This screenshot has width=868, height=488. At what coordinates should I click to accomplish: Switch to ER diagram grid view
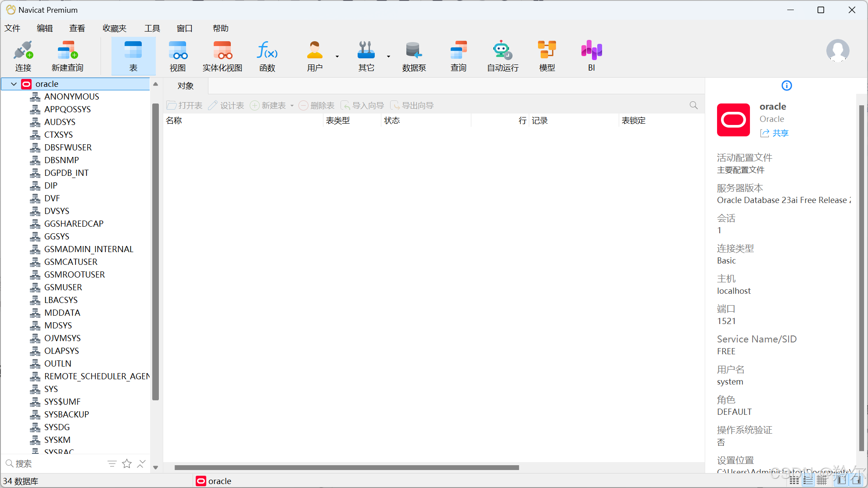pos(821,480)
